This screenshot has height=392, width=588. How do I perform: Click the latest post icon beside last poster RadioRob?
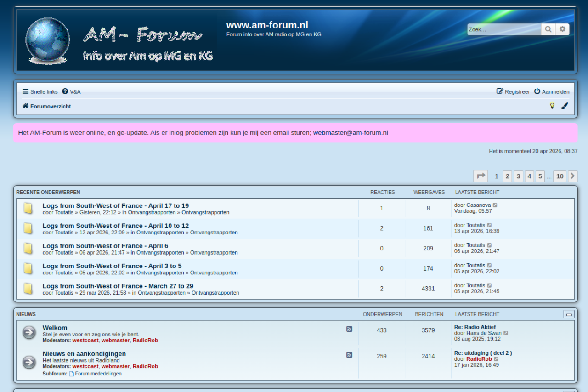(496, 359)
